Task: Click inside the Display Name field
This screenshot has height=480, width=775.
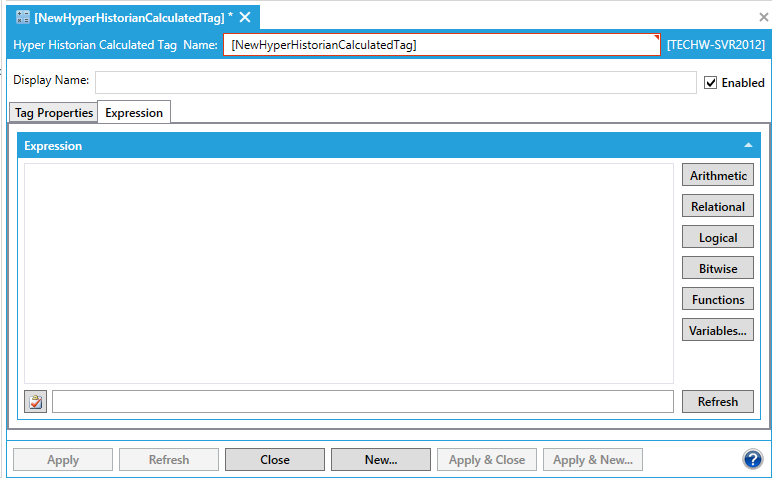Action: tap(395, 82)
